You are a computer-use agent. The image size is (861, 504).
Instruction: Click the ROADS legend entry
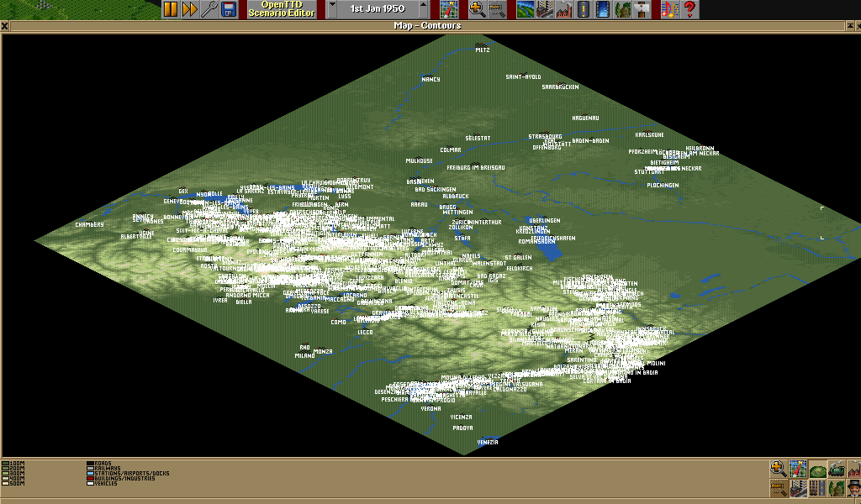tap(99, 464)
